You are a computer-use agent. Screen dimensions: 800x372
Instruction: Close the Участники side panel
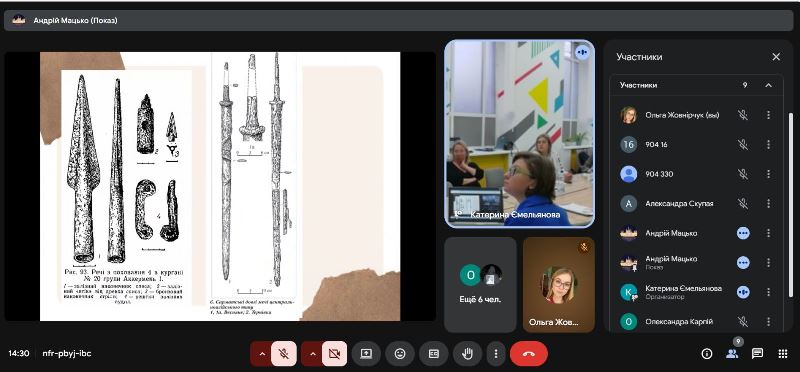(776, 57)
